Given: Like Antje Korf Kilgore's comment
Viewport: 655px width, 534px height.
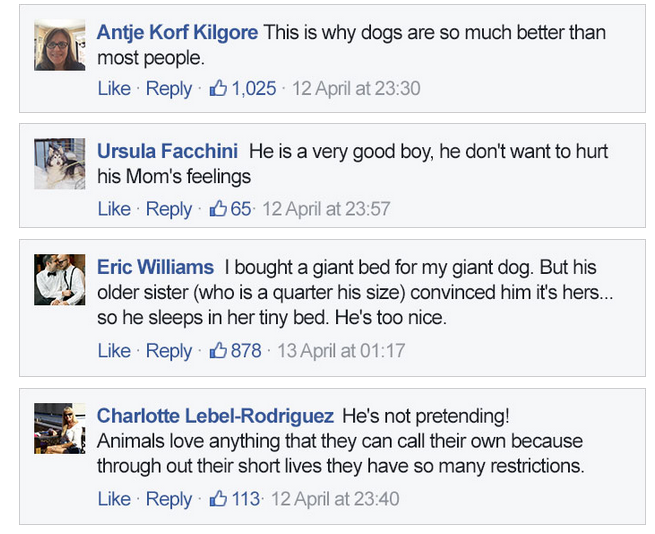Looking at the screenshot, I should [x=114, y=89].
